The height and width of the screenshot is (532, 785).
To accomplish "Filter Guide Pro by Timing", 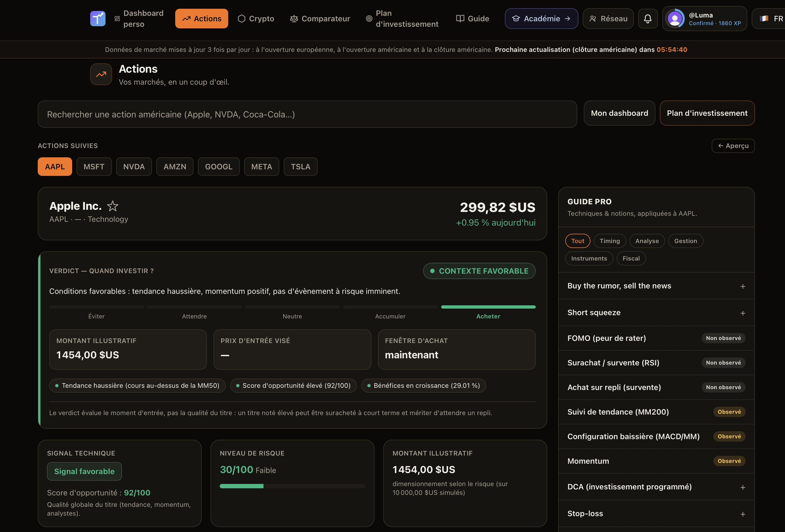I will (x=610, y=241).
